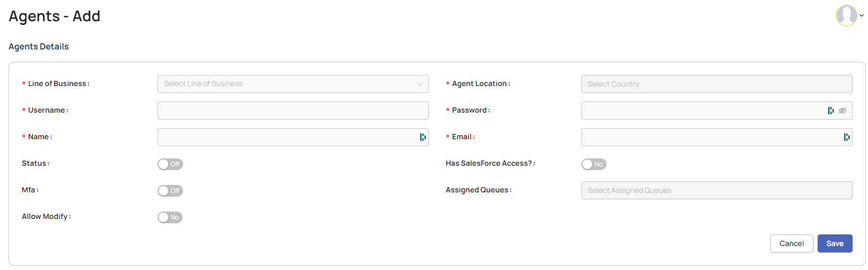Toggle Has SalesForce Access switch
Screen dimensions: 868x270
click(594, 164)
